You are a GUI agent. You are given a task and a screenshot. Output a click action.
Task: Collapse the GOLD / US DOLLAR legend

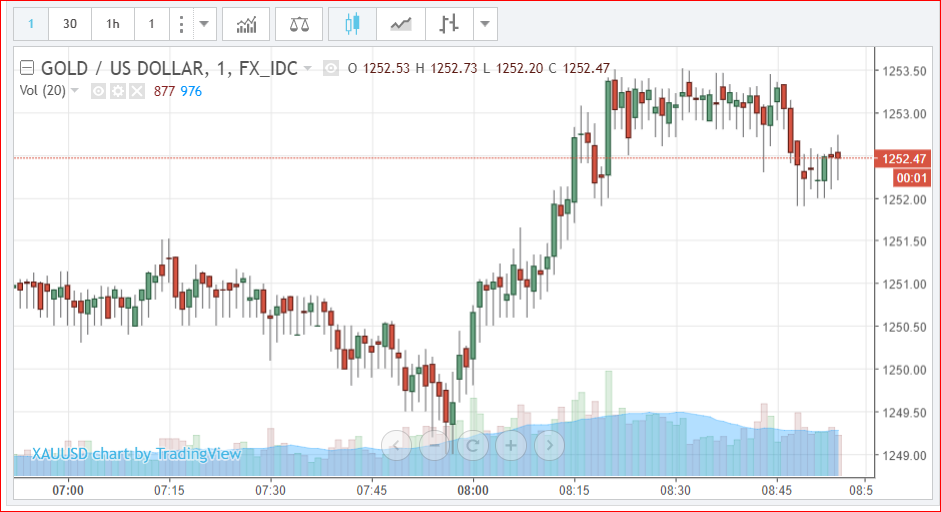27,68
